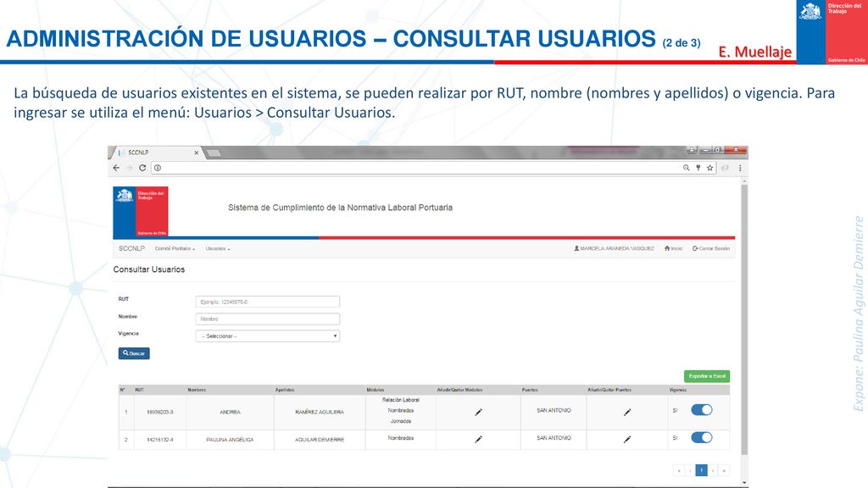Click the Vigencia column header

(x=678, y=390)
